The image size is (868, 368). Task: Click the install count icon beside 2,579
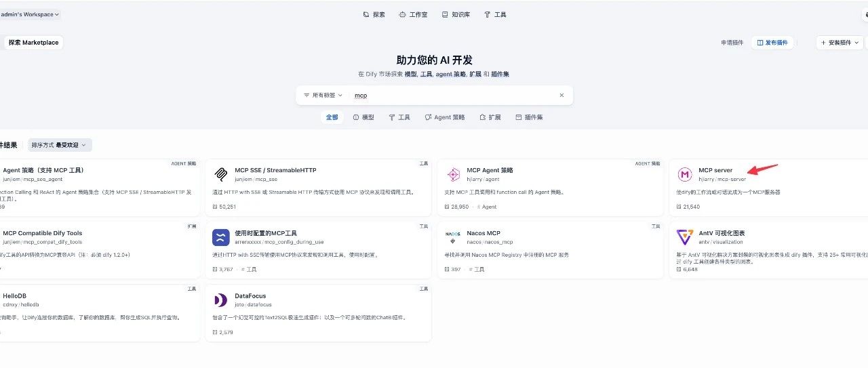[x=215, y=332]
